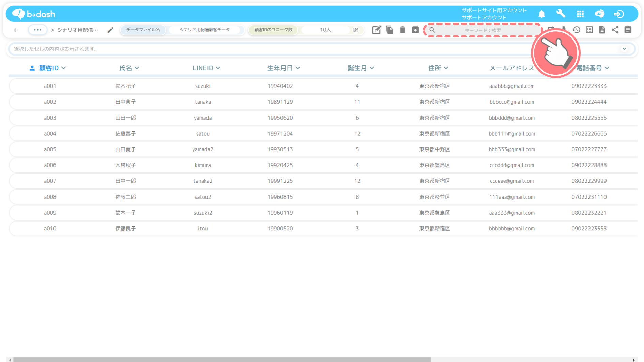
Task: Click the magnifier search icon
Action: 432,30
